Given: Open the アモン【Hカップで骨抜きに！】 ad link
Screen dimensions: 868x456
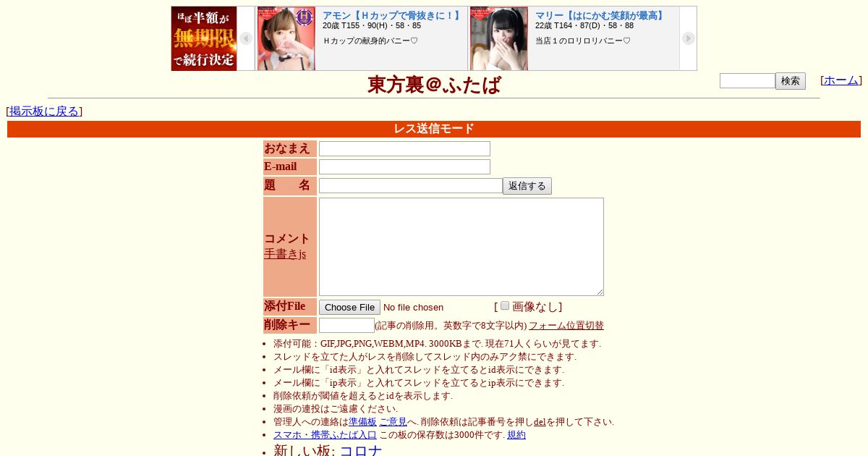Looking at the screenshot, I should pyautogui.click(x=392, y=15).
